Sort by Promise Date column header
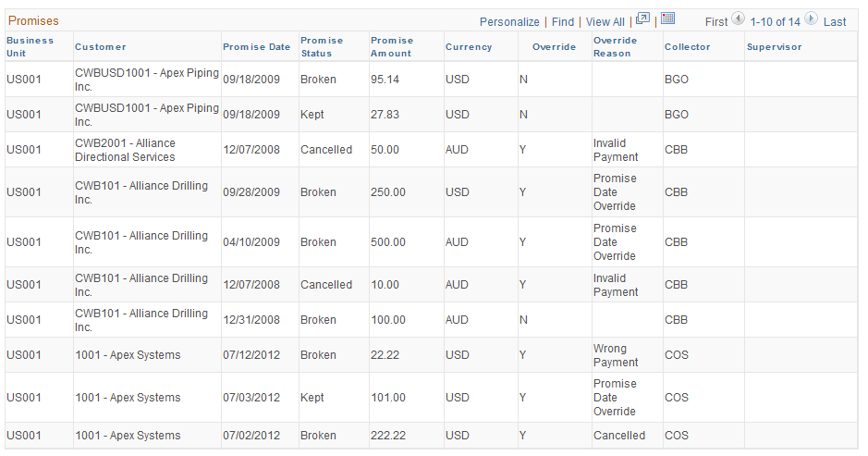868x456 pixels. point(256,47)
